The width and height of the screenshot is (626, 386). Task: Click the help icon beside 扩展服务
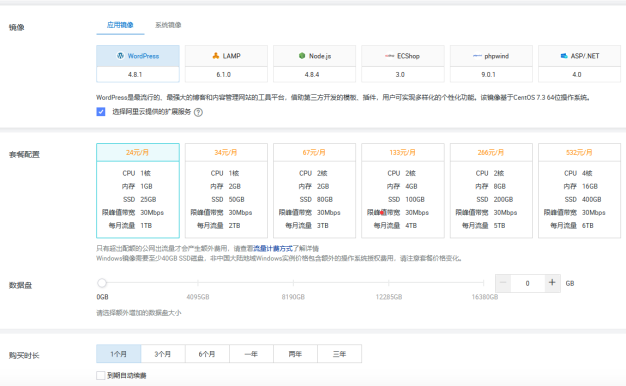[x=198, y=113]
